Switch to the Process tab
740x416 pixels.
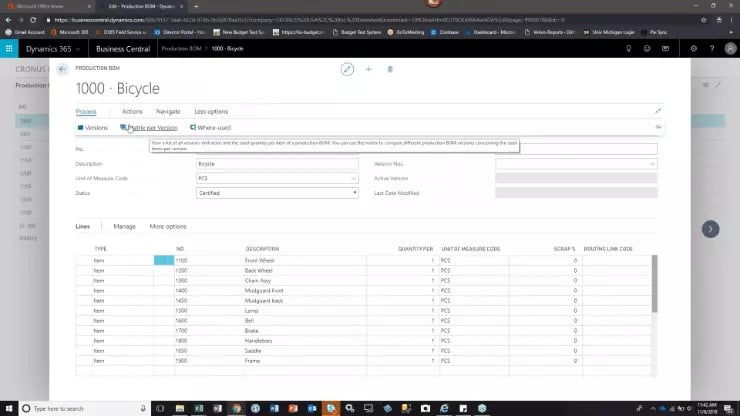86,111
